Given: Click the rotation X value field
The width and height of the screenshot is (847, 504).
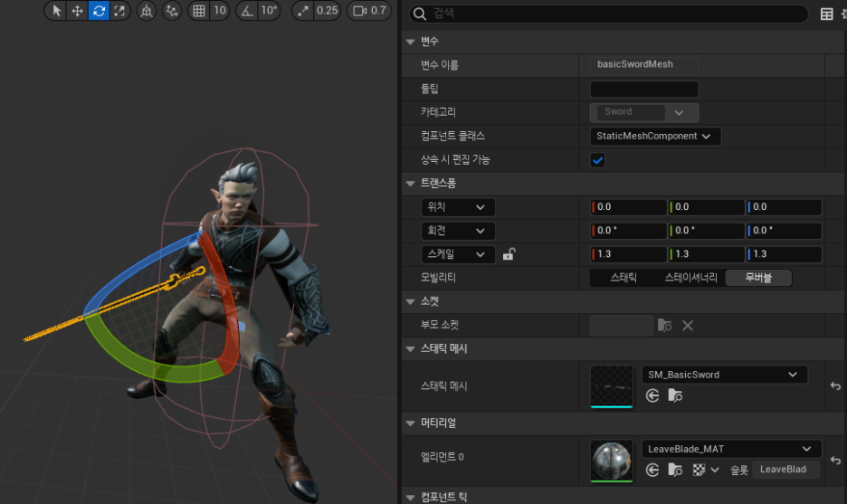Looking at the screenshot, I should tap(628, 231).
